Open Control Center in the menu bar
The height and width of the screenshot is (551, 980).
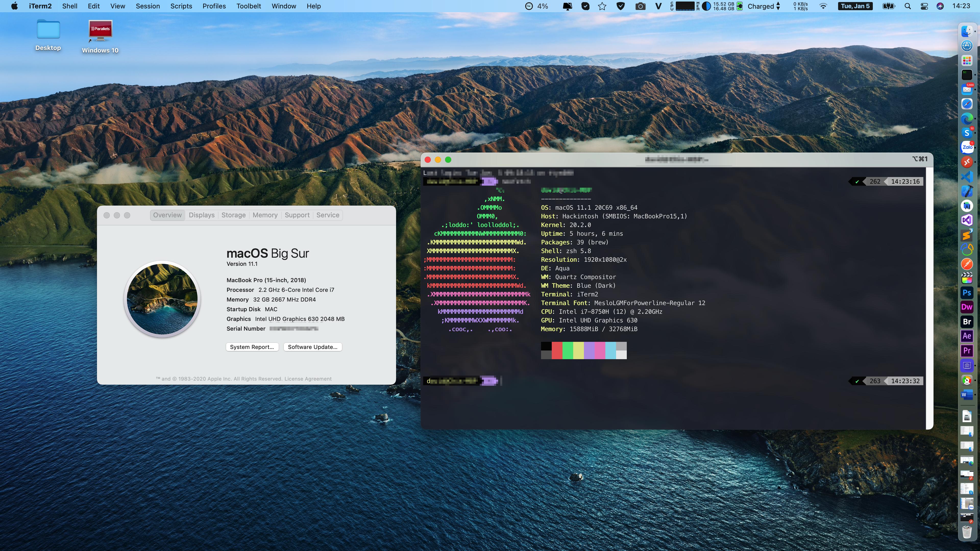(x=924, y=6)
